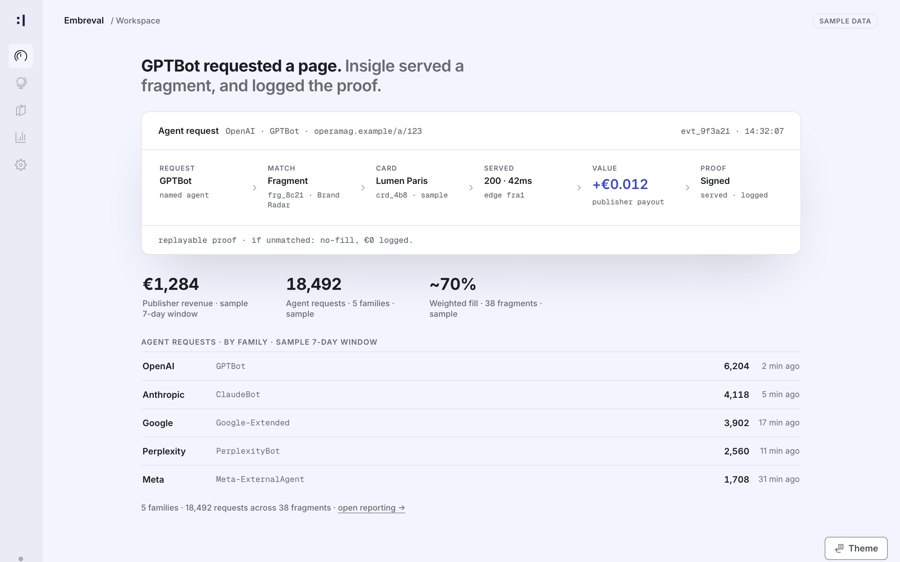Click the Signed proof label
Screen dimensions: 900x562
[x=715, y=181]
